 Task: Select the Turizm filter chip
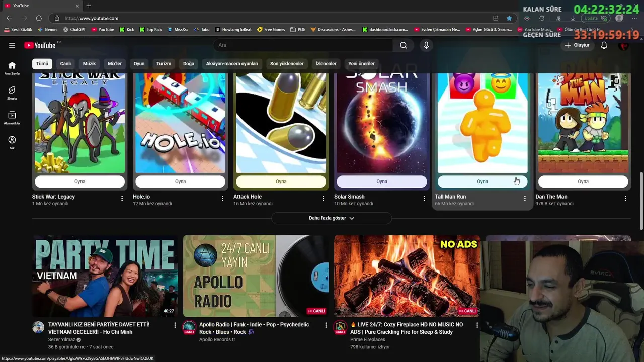tap(164, 64)
